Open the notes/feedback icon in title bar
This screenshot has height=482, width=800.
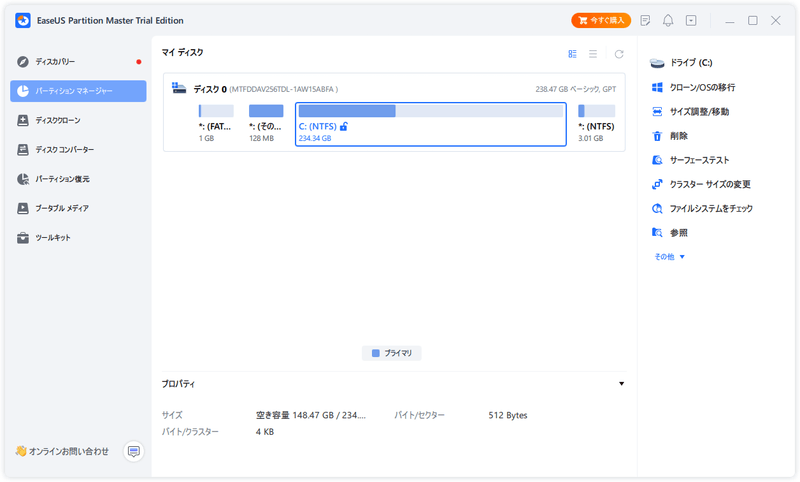point(645,20)
